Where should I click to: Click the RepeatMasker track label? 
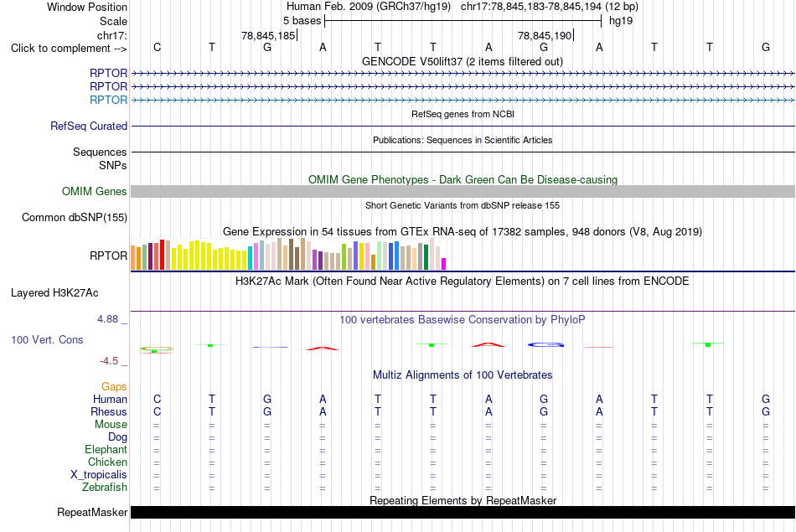pyautogui.click(x=92, y=512)
